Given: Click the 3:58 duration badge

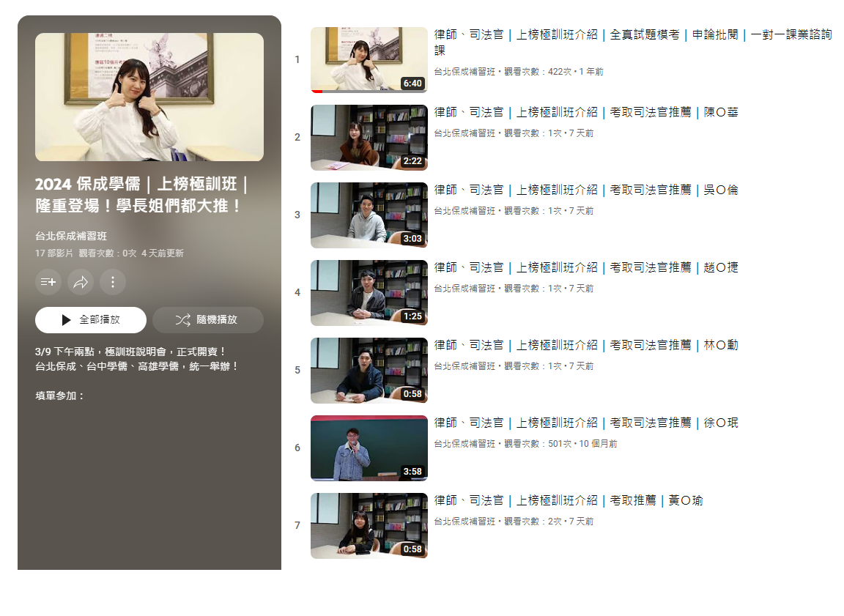Looking at the screenshot, I should click(x=413, y=472).
